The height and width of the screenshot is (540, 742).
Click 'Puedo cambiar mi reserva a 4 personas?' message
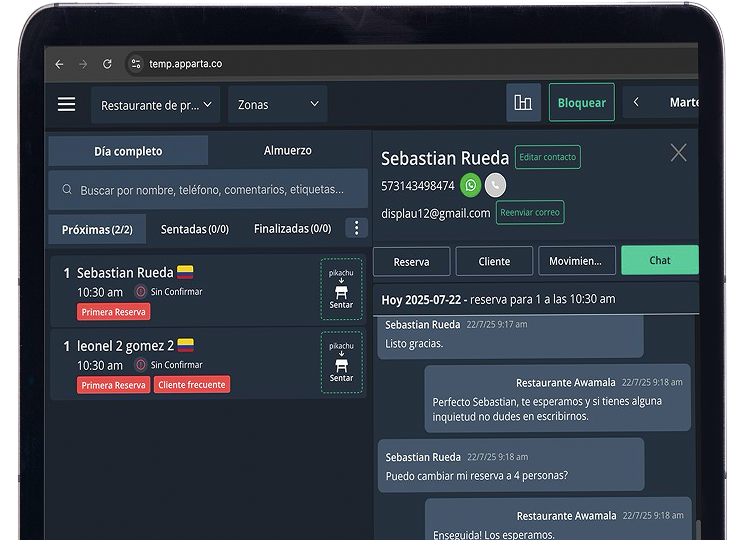511,465
